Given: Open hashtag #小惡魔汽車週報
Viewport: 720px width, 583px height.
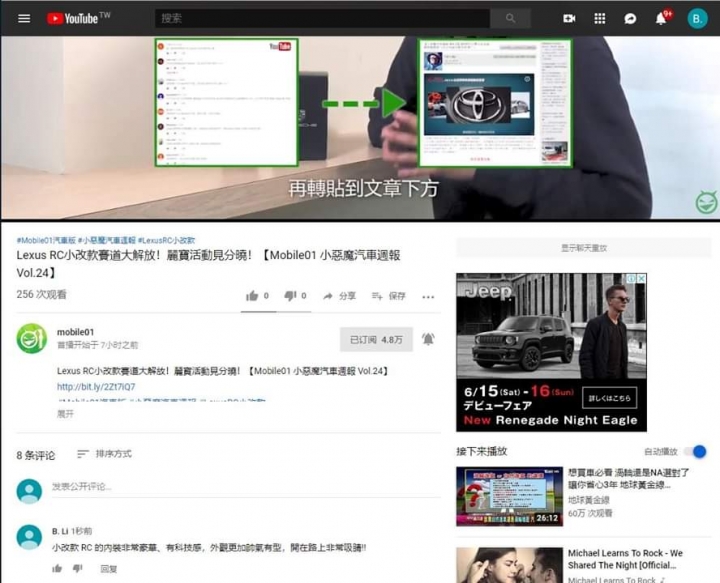Looking at the screenshot, I should coord(107,240).
